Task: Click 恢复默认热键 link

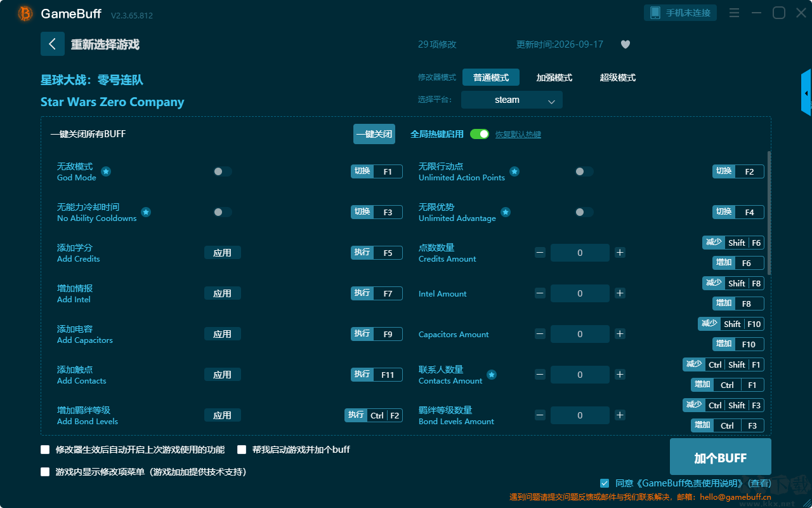Action: click(x=518, y=135)
